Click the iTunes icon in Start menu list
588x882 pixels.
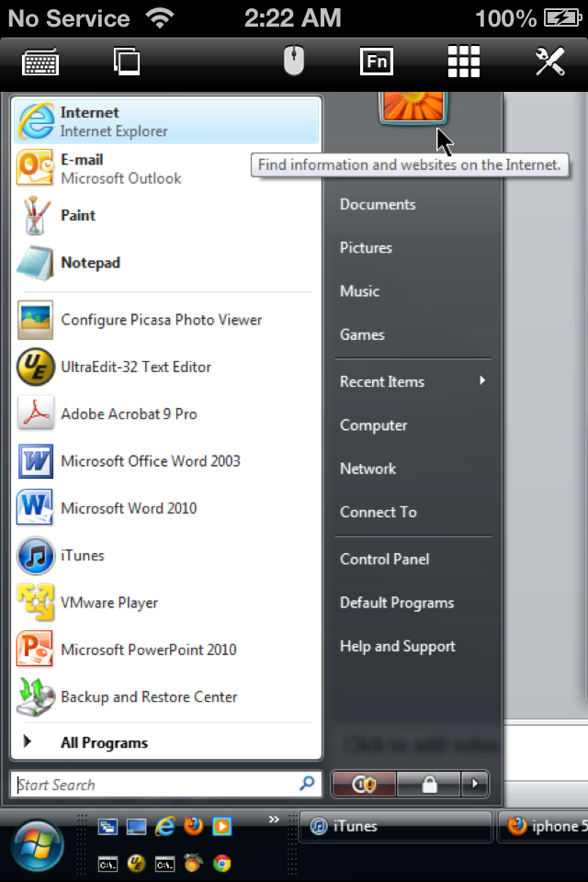click(x=36, y=555)
